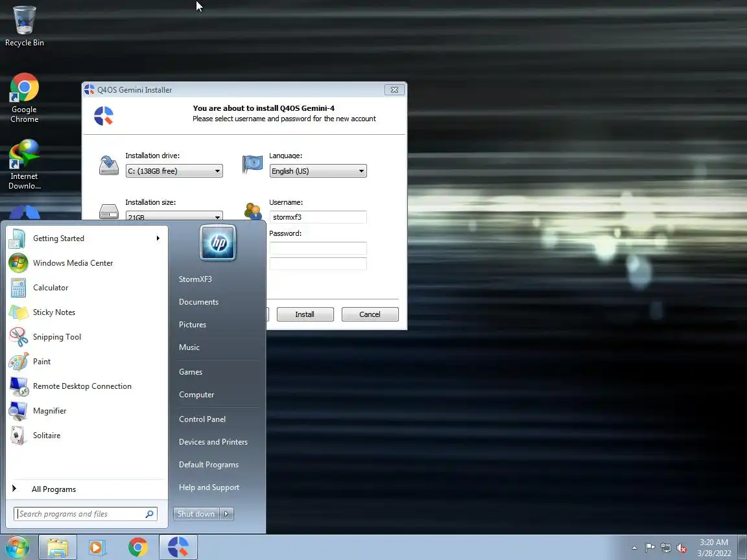Screen dimensions: 747x560
Task: Open Paint from the Start menu
Action: pos(86,362)
